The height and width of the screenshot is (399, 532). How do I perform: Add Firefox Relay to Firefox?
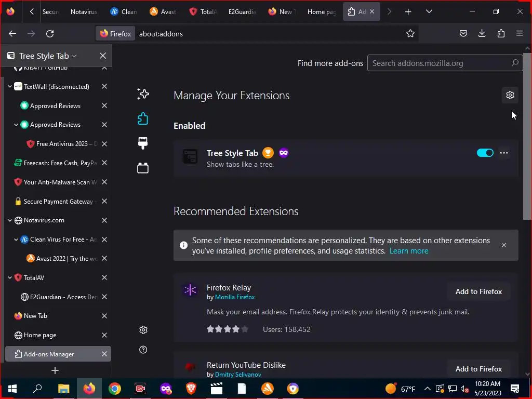pyautogui.click(x=478, y=291)
